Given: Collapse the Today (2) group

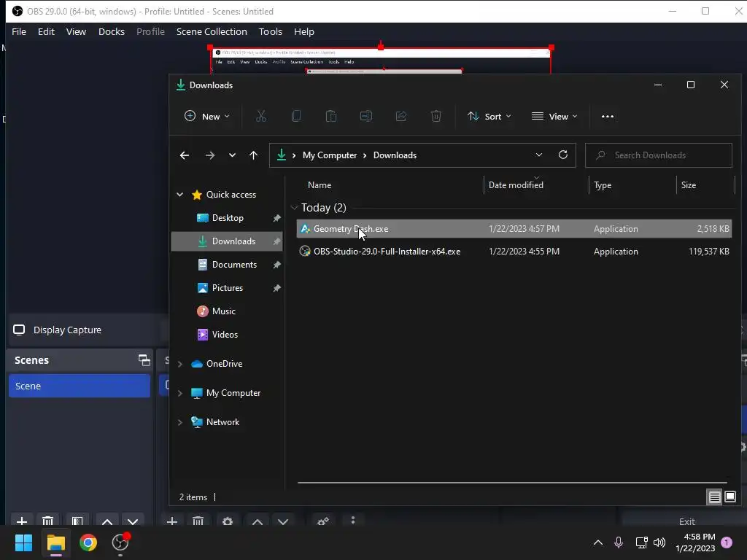Looking at the screenshot, I should [294, 208].
